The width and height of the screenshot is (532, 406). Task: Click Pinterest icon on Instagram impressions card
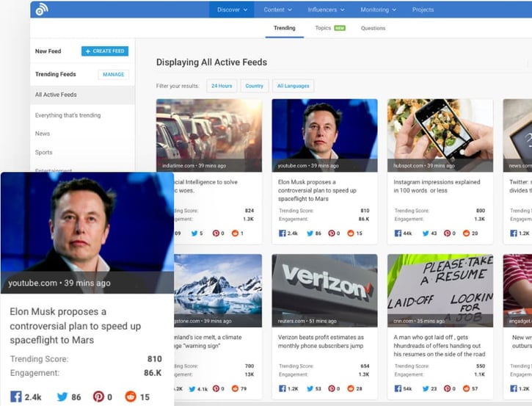[447, 233]
